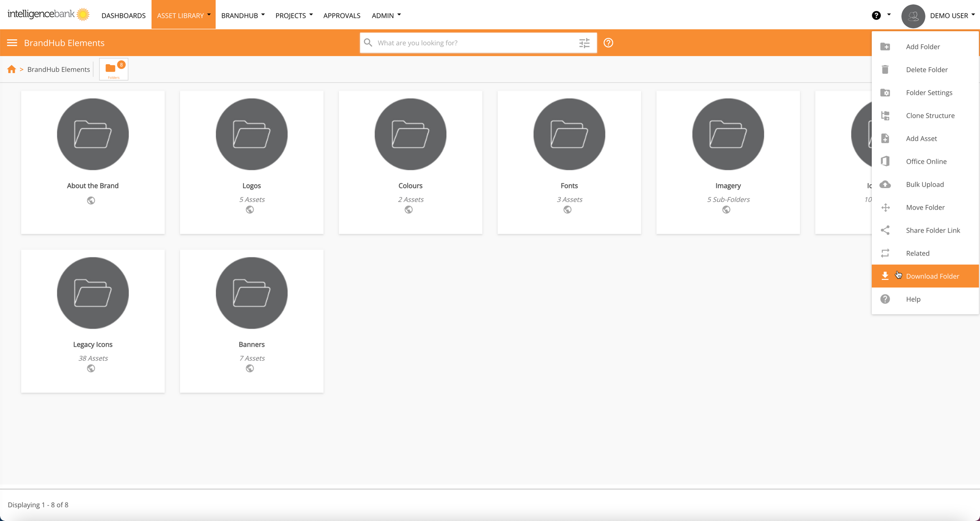This screenshot has width=980, height=521.
Task: Go to the Approvals page
Action: click(x=342, y=15)
